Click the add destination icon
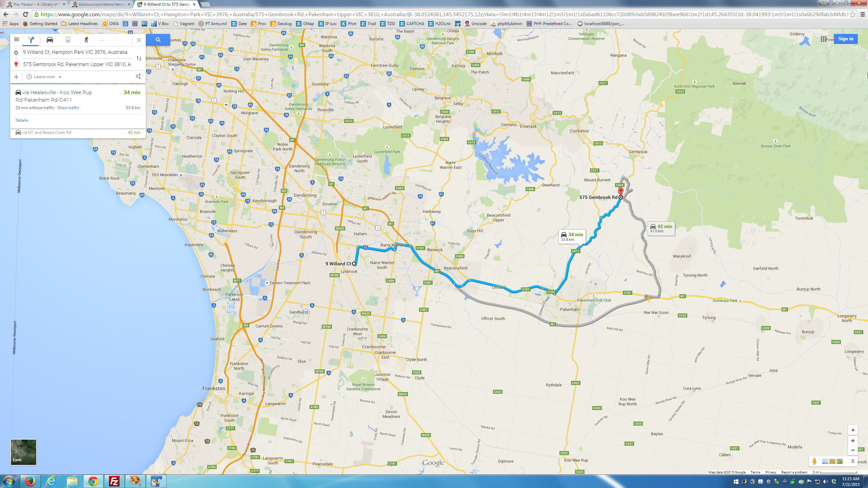The height and width of the screenshot is (488, 868). click(16, 76)
